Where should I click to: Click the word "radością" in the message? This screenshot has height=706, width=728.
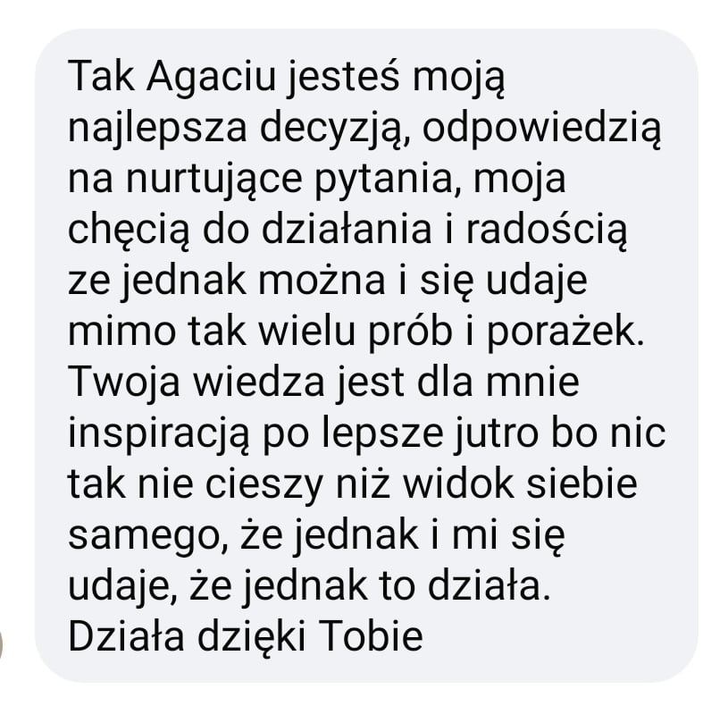pyautogui.click(x=547, y=231)
